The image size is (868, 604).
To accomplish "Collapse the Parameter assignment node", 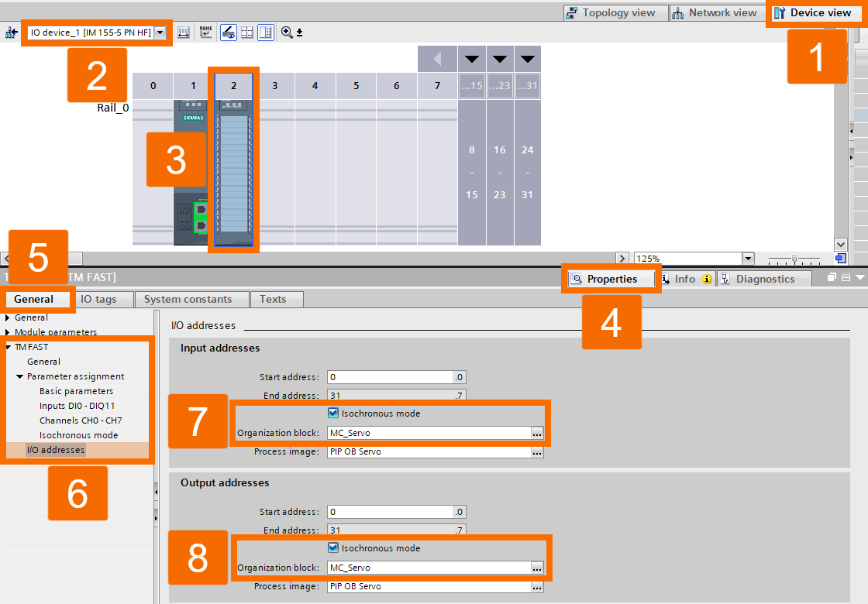I will click(x=20, y=376).
